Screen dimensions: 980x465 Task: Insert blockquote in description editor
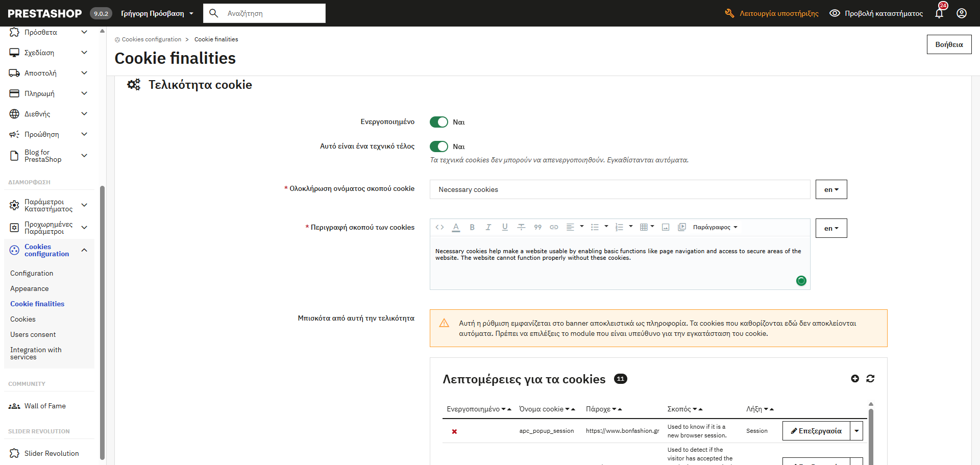(x=537, y=227)
